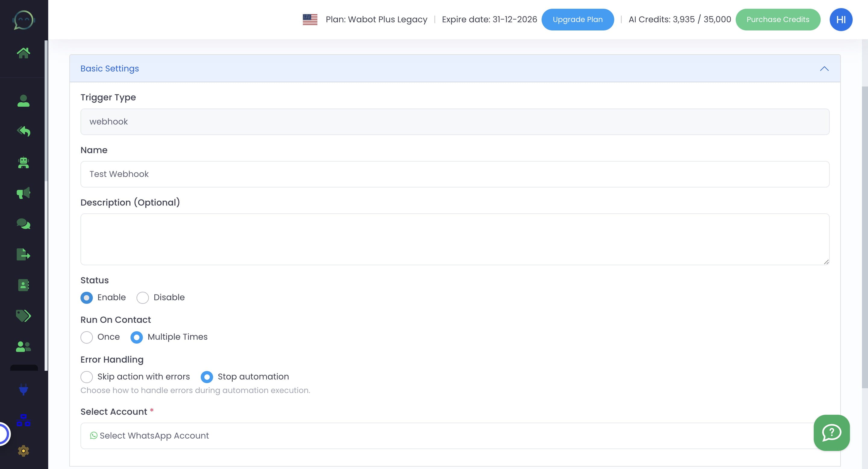Click the Purchase Credits button
Image resolution: width=868 pixels, height=469 pixels.
pyautogui.click(x=777, y=20)
